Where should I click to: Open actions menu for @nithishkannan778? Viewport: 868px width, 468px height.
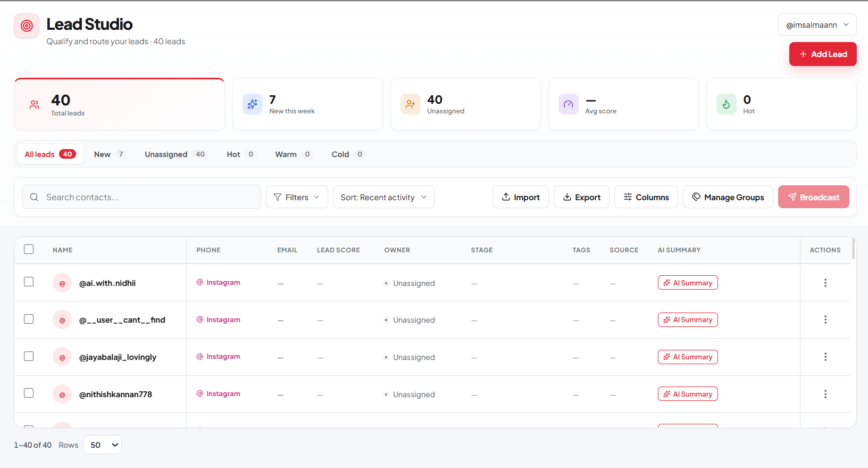(825, 394)
